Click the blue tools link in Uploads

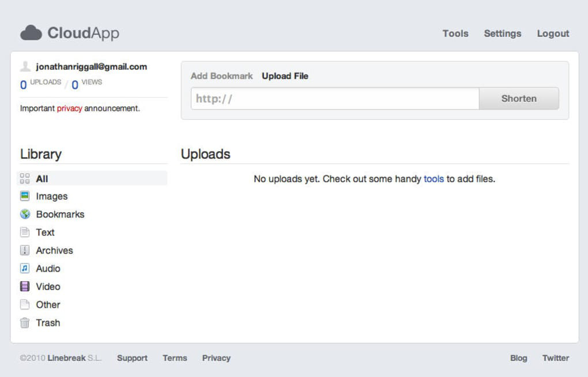(x=434, y=179)
